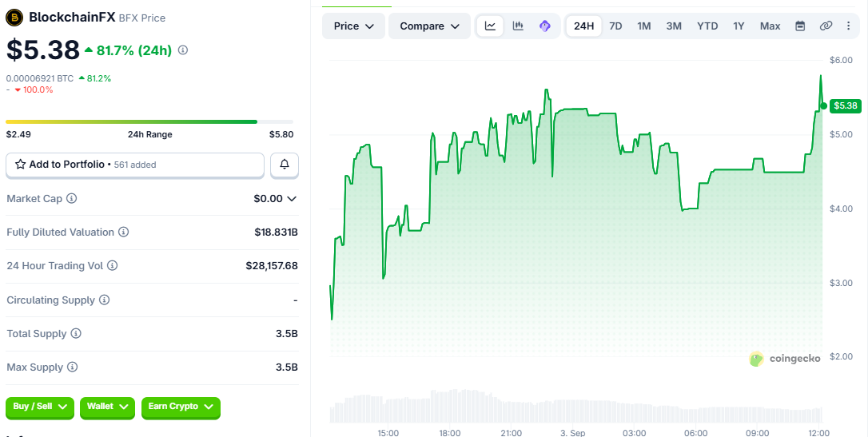Click the $5.80 24h high value
Image resolution: width=868 pixels, height=437 pixels.
[281, 134]
